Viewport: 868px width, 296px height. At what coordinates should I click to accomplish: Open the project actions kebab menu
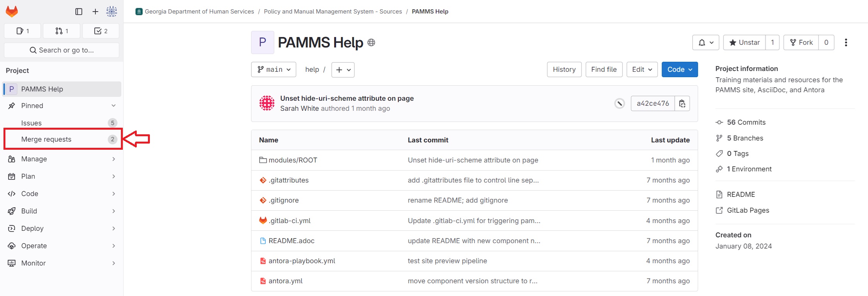click(x=846, y=42)
